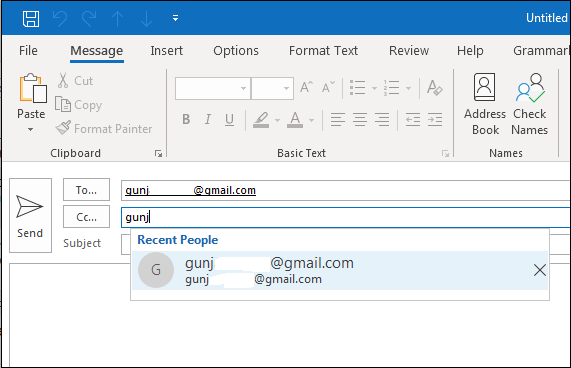Open the File tab
The height and width of the screenshot is (368, 571).
point(28,51)
